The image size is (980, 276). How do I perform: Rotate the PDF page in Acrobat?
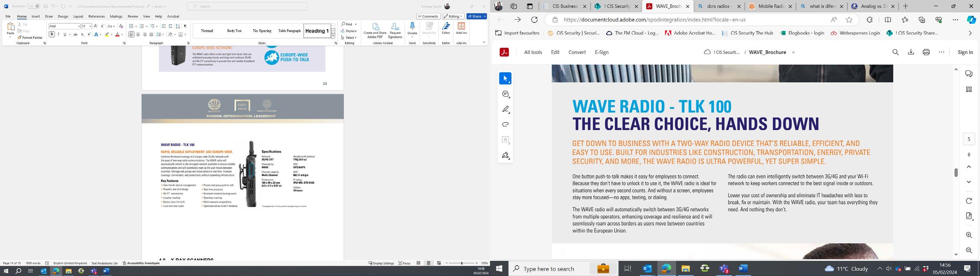969,201
